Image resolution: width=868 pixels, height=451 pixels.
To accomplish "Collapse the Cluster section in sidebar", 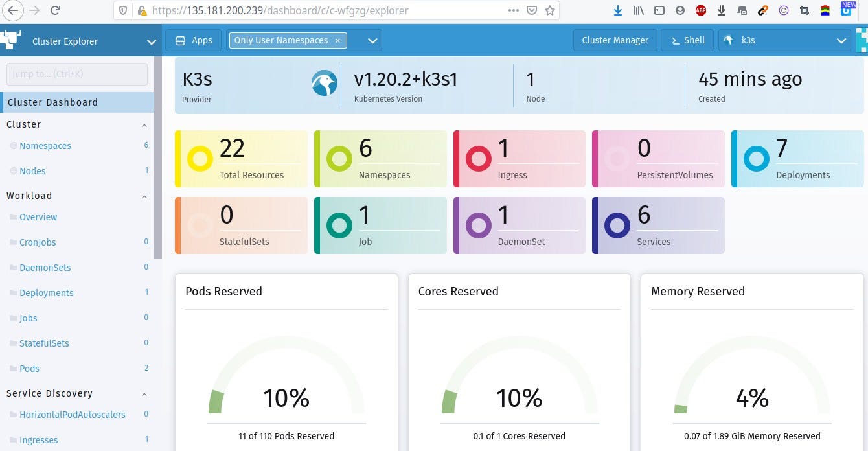I will pos(144,125).
